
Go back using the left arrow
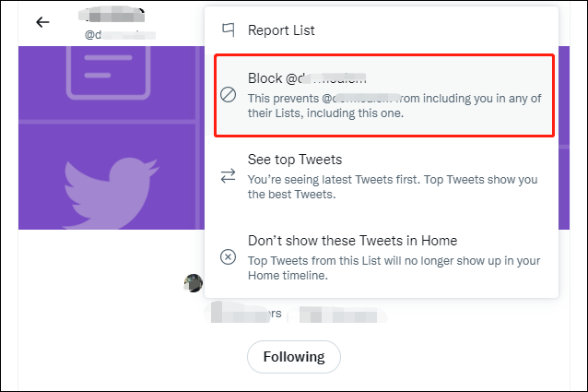[42, 22]
